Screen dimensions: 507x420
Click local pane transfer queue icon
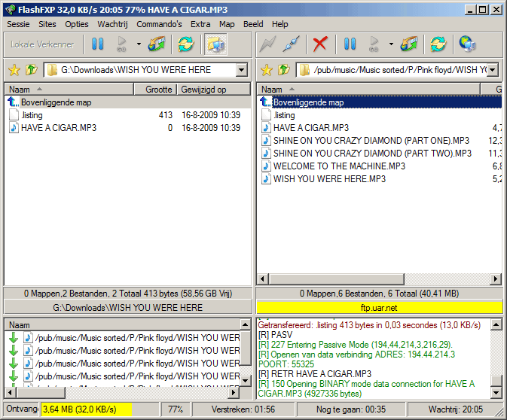(x=157, y=44)
